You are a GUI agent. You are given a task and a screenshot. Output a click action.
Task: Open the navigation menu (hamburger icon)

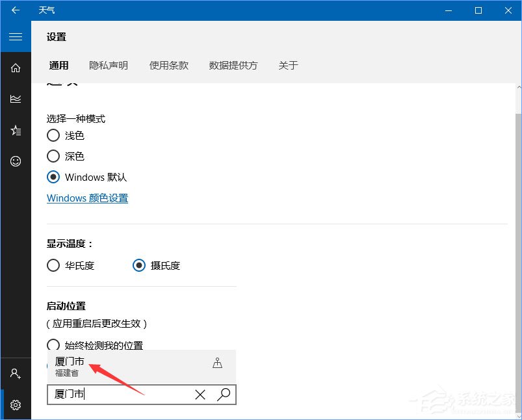(16, 36)
